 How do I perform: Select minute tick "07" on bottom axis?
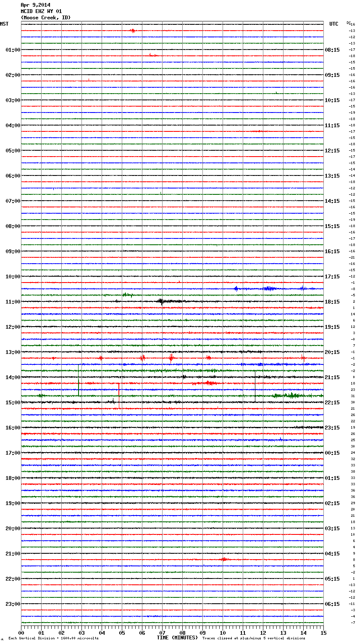point(162,633)
